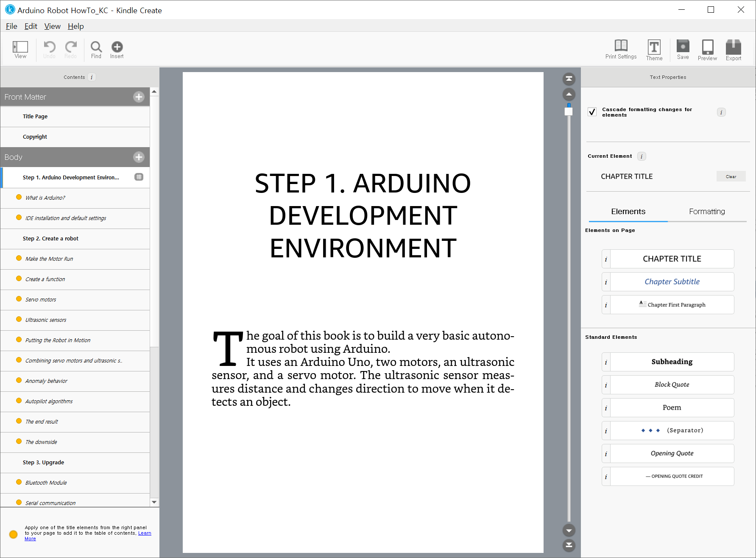Click plus icon on Step 1 chapter

point(139,177)
